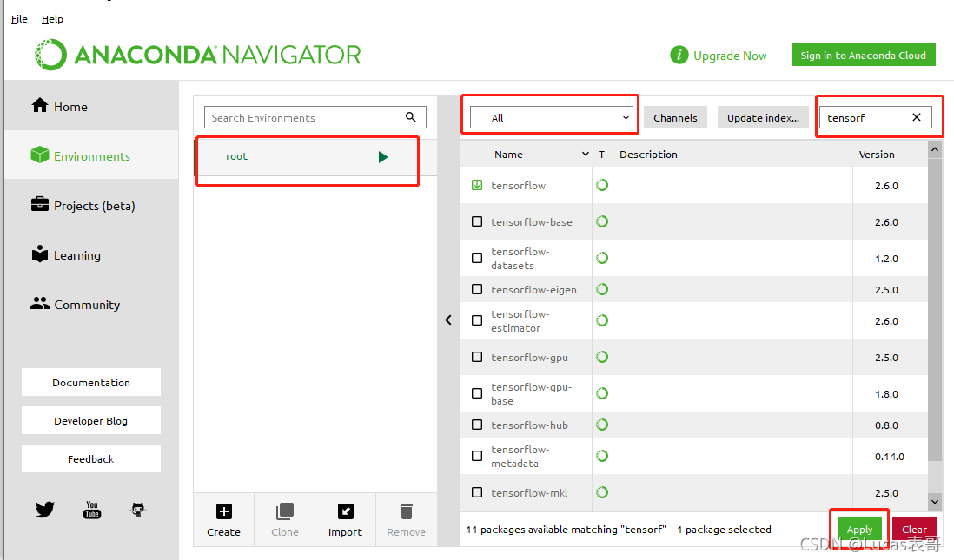Check the tensorflow-base package checkbox
Viewport: 954px width, 560px height.
pos(477,221)
